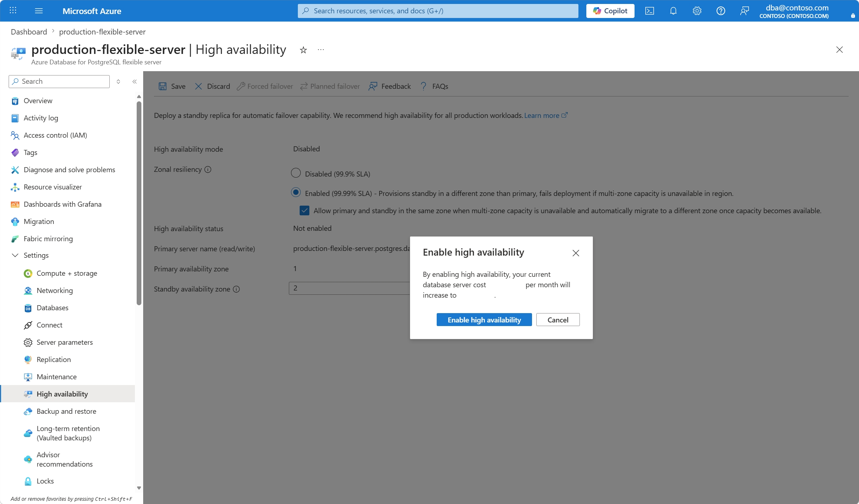Click Cancel in the dialog
Image resolution: width=859 pixels, height=504 pixels.
[558, 320]
